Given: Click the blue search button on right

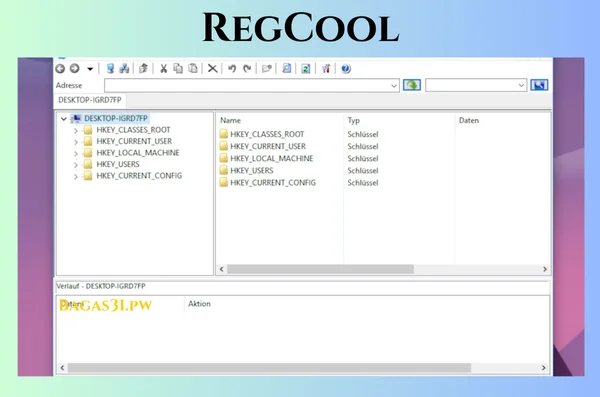Looking at the screenshot, I should click(x=539, y=85).
